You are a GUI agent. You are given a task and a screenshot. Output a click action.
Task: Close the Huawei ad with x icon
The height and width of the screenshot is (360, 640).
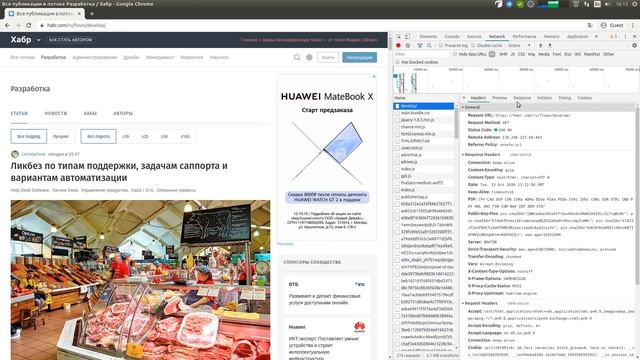coord(374,77)
